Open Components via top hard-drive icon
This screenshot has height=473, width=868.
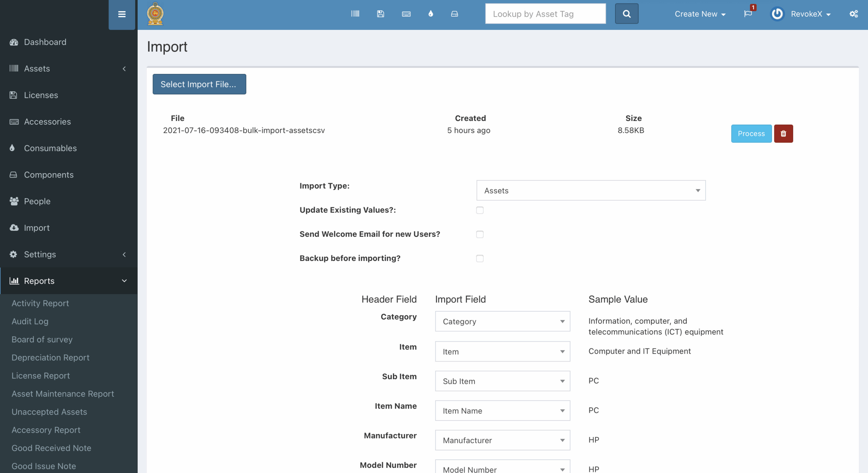454,14
